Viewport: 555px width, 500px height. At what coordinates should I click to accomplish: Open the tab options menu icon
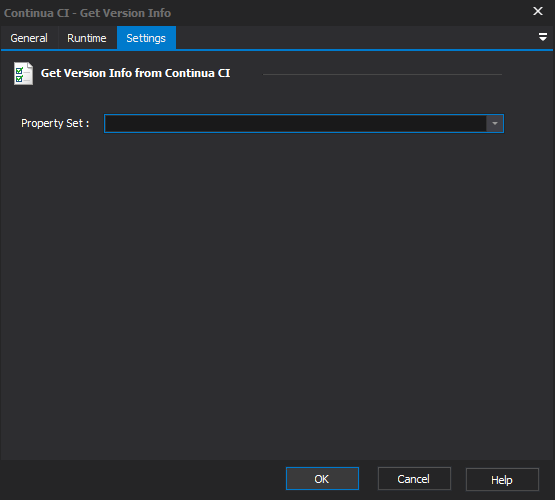pos(543,37)
